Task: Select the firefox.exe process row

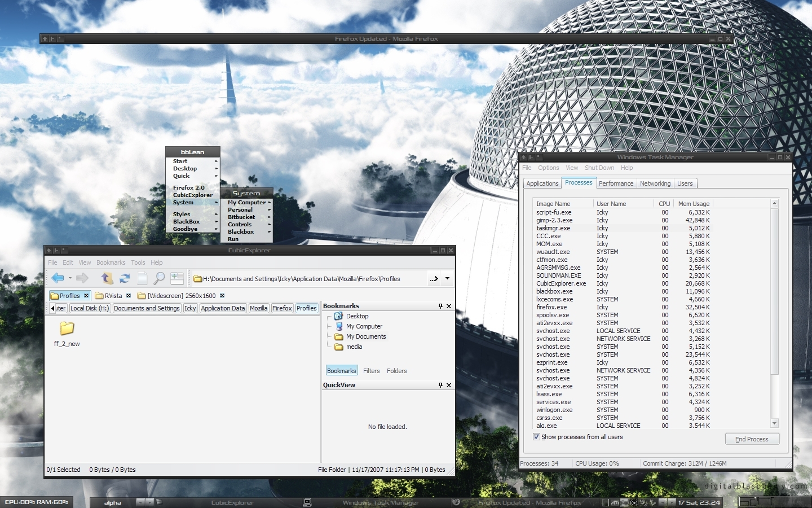Action: point(623,307)
